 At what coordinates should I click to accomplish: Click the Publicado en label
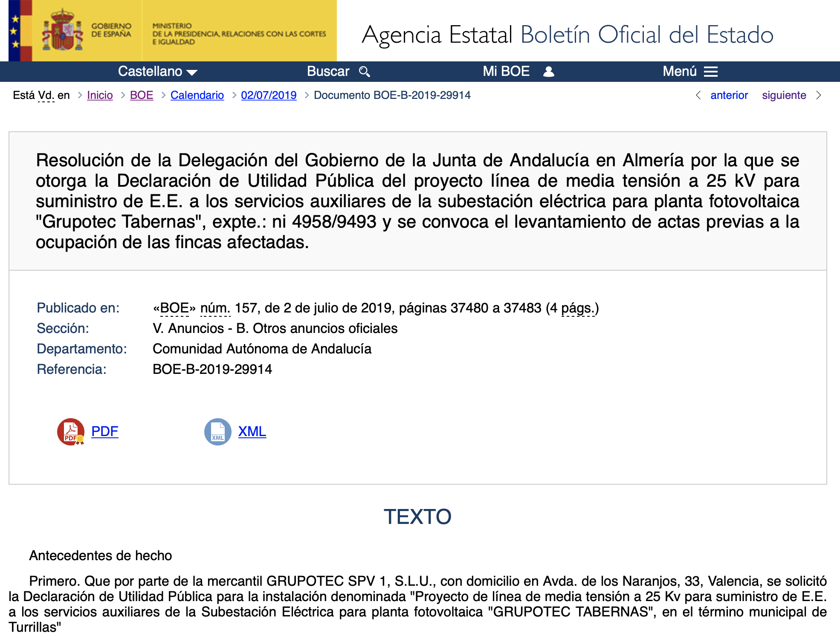tap(78, 308)
